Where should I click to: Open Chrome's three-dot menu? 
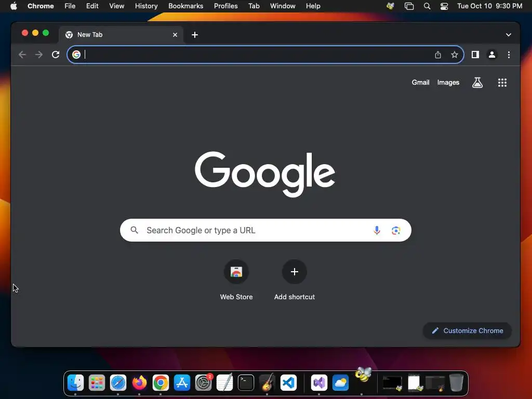pos(509,55)
